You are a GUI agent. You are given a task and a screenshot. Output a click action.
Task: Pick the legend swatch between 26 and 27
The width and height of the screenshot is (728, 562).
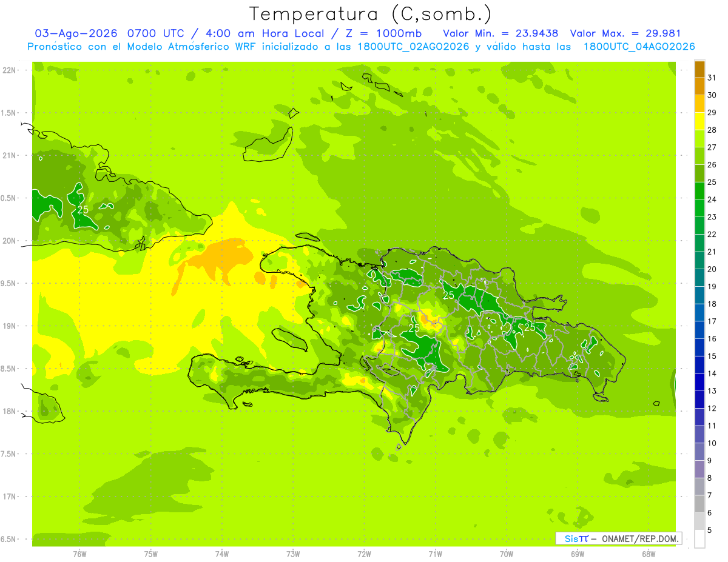pos(699,156)
